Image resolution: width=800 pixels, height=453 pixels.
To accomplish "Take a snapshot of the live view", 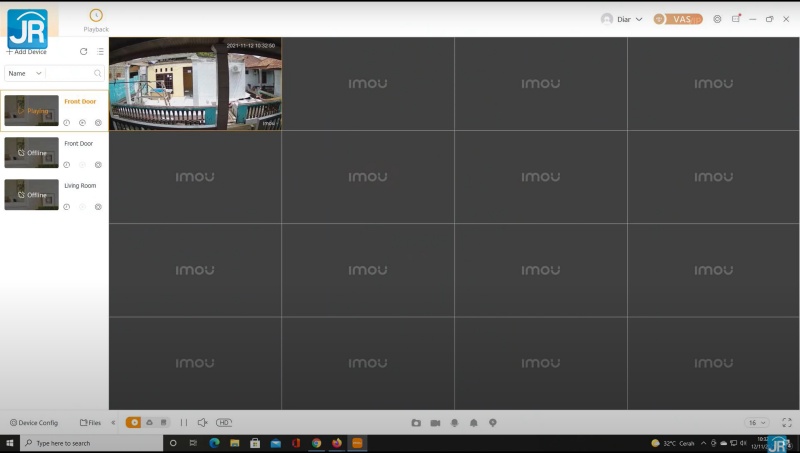I will 416,423.
